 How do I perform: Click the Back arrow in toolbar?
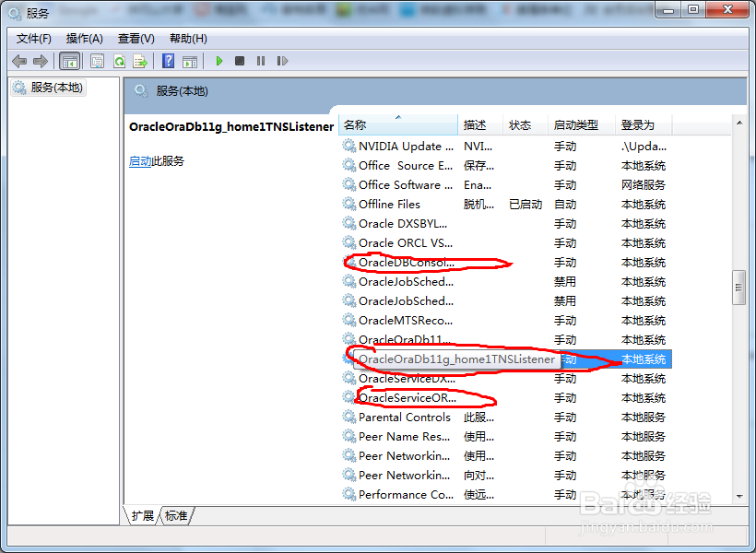(19, 61)
